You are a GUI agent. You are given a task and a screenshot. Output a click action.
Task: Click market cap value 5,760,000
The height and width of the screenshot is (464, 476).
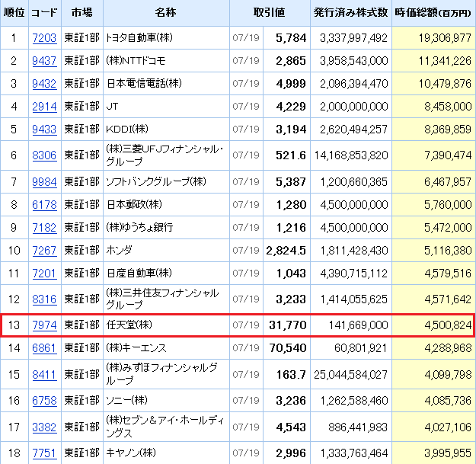tap(448, 205)
